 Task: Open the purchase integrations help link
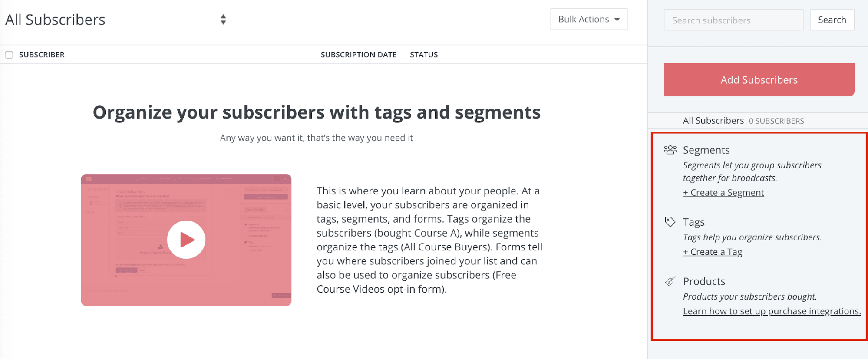click(x=772, y=311)
